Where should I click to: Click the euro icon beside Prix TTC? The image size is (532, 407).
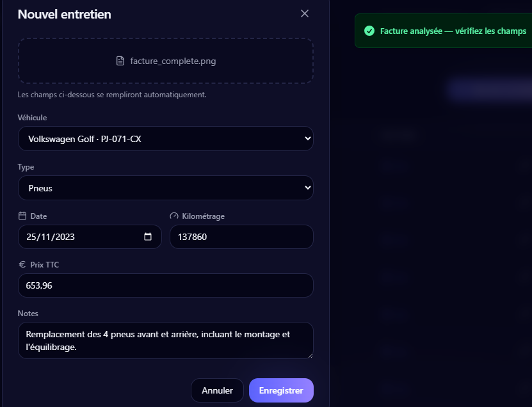click(x=22, y=264)
